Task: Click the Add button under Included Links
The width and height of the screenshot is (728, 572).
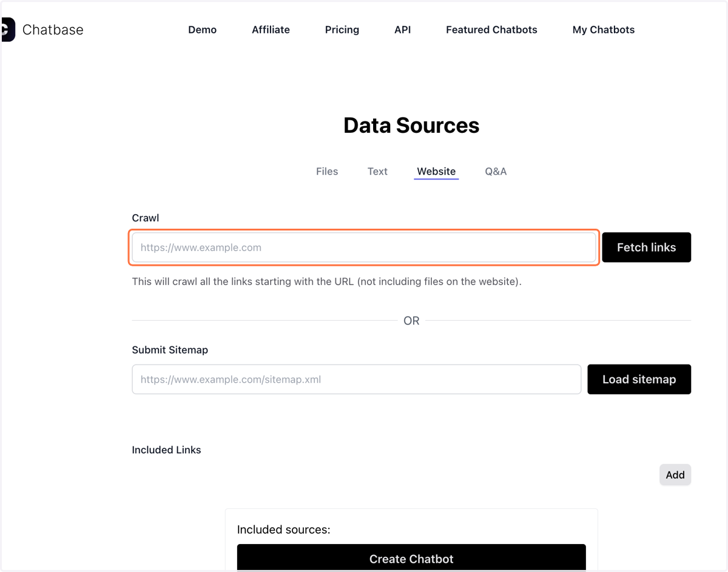Action: 675,475
